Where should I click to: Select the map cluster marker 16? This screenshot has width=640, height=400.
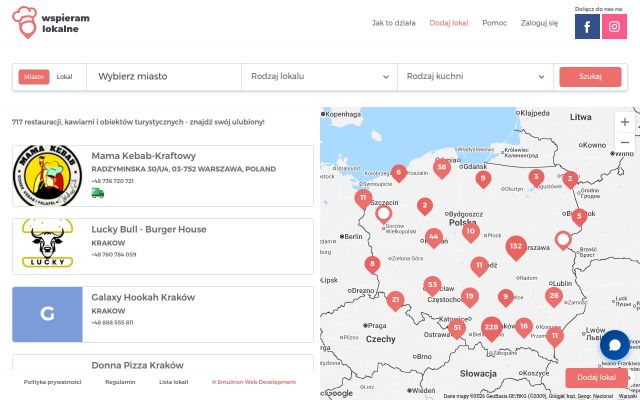point(524,328)
